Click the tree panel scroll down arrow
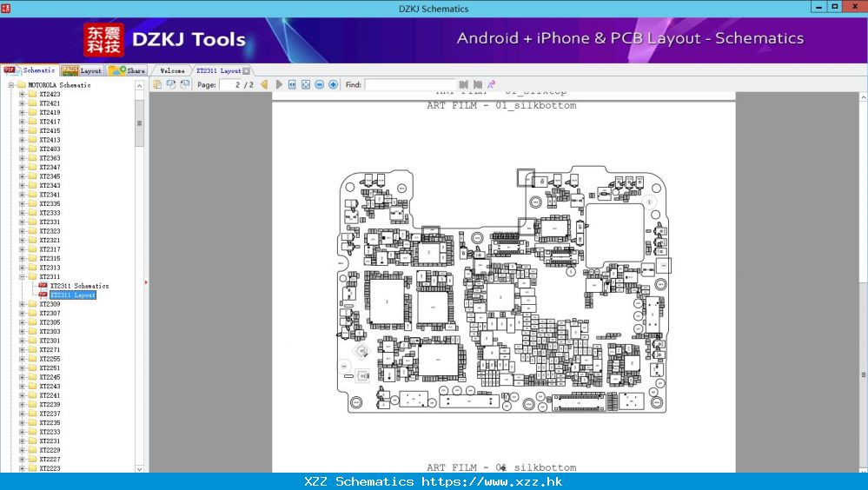Screen dimensions: 868x490 coord(140,468)
